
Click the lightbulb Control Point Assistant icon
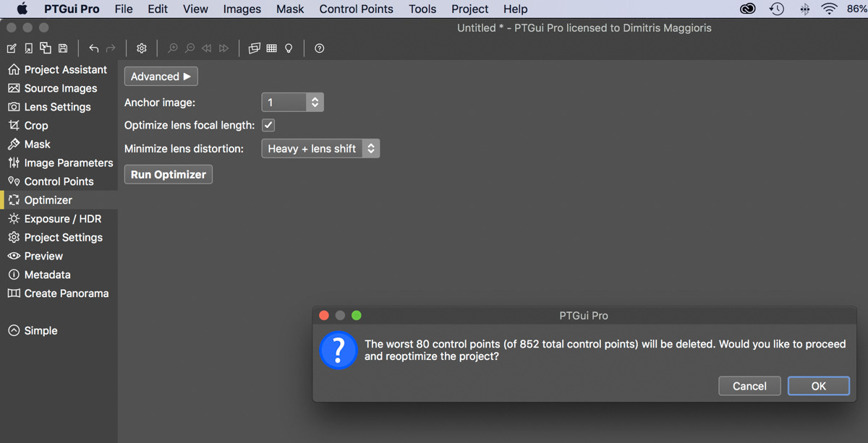289,48
